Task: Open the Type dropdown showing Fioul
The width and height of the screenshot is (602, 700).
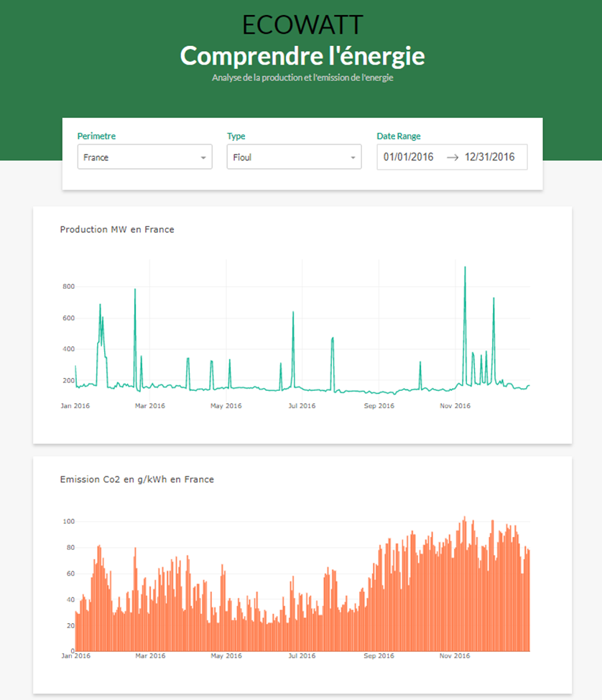Action: click(293, 157)
